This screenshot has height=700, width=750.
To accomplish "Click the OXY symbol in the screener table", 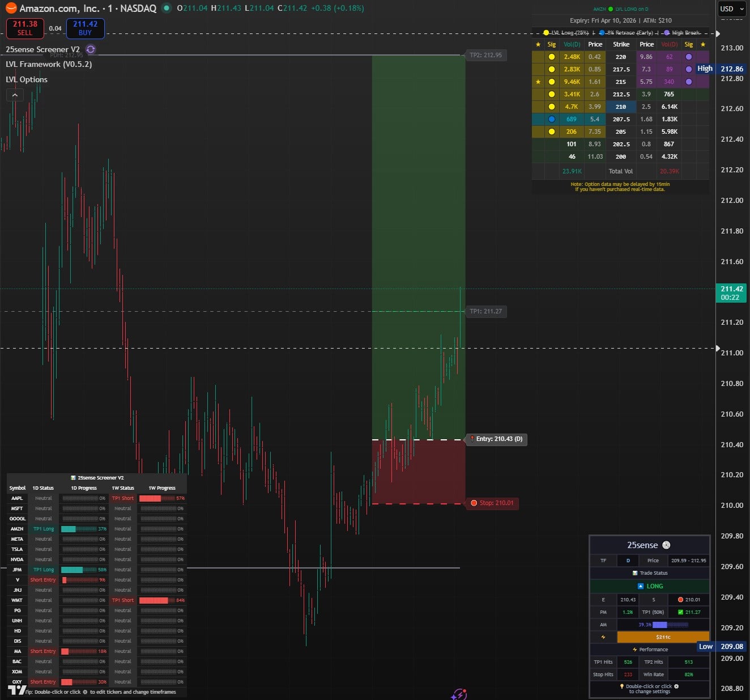I will [17, 682].
